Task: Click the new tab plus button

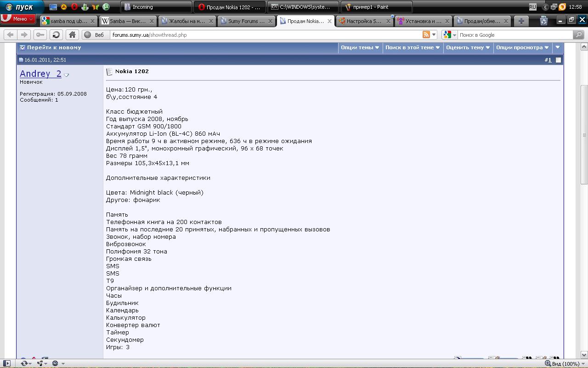Action: tap(521, 21)
